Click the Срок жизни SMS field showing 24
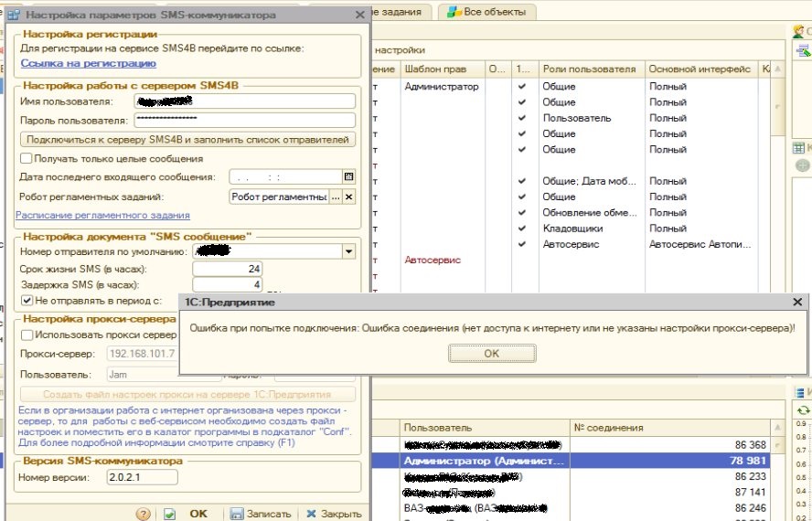 point(228,269)
